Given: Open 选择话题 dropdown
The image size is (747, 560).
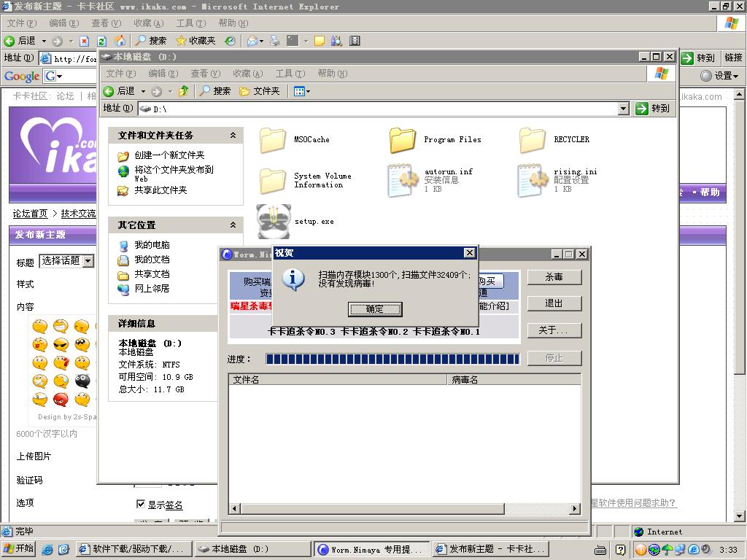Looking at the screenshot, I should (x=88, y=261).
